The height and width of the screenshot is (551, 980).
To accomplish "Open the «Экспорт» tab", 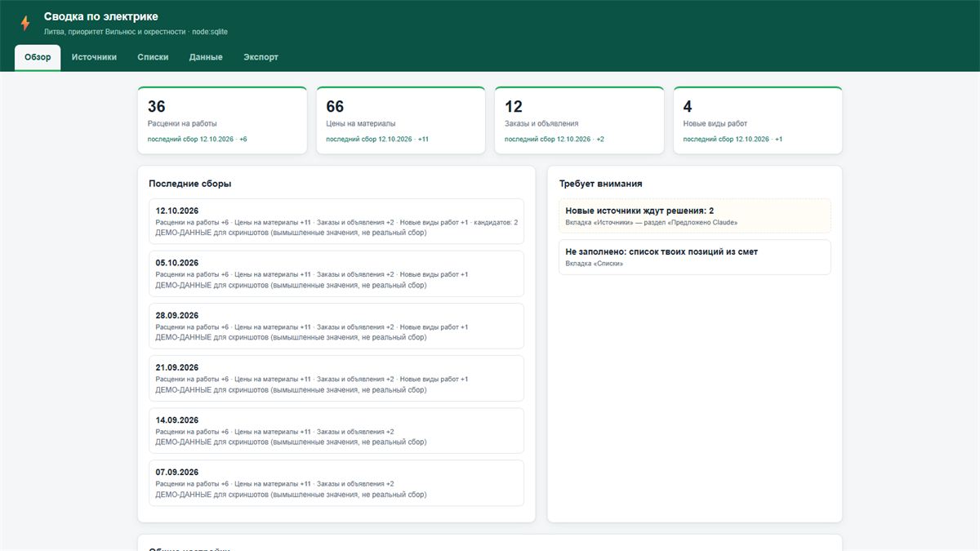I will click(261, 57).
